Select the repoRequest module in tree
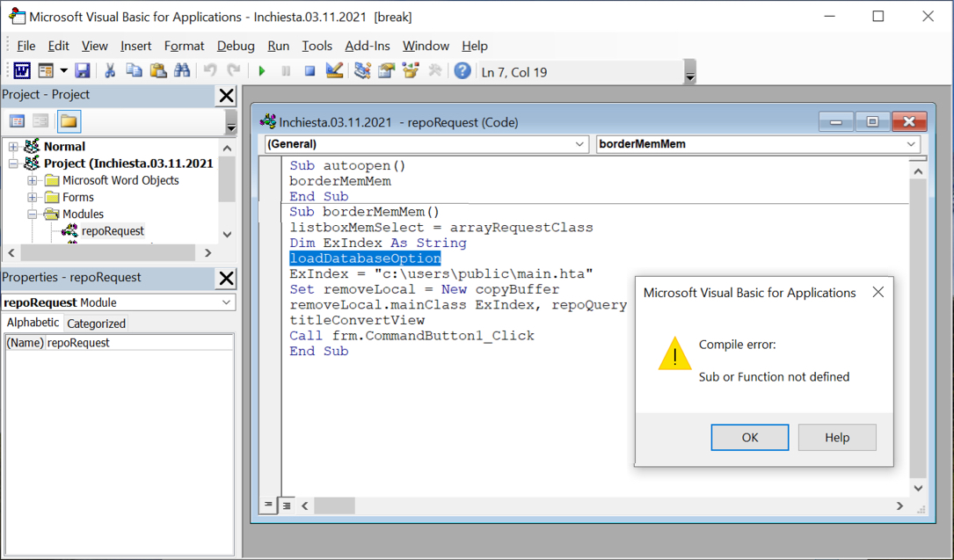 (x=113, y=231)
